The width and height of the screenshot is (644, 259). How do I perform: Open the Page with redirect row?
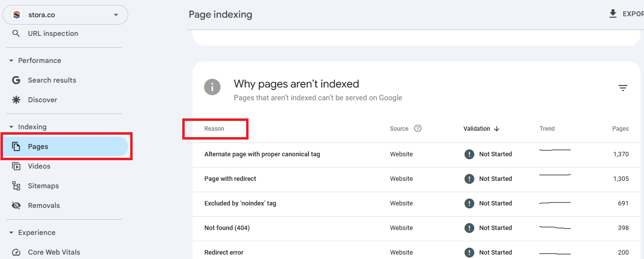coord(230,179)
